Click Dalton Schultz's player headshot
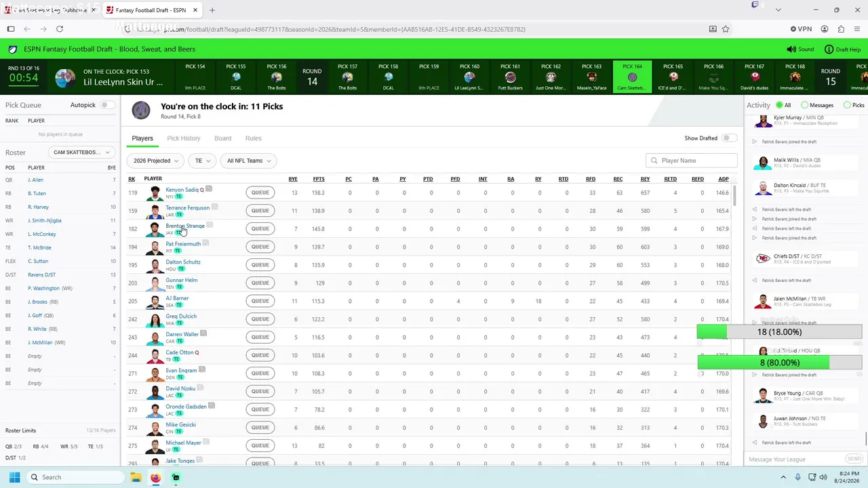 pyautogui.click(x=155, y=265)
